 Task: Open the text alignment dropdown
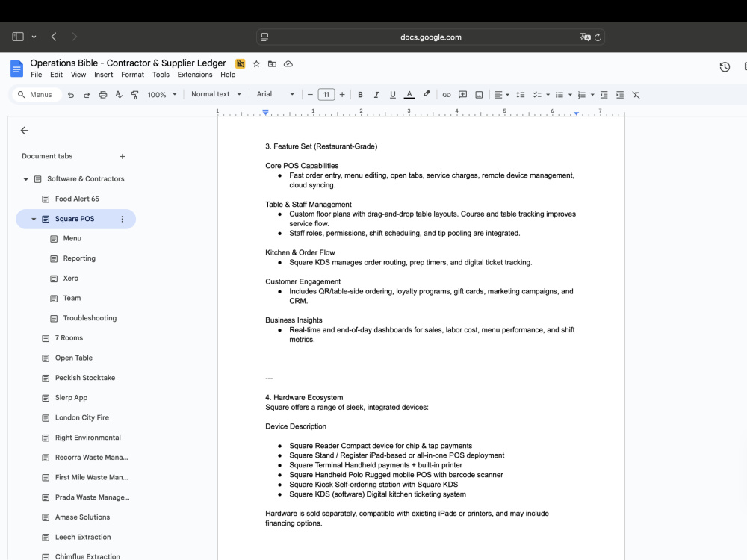tap(502, 95)
